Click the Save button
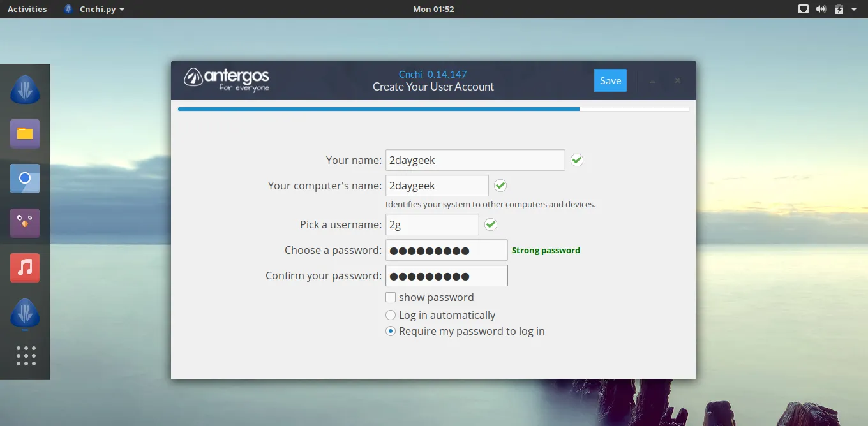The image size is (868, 426). click(610, 80)
